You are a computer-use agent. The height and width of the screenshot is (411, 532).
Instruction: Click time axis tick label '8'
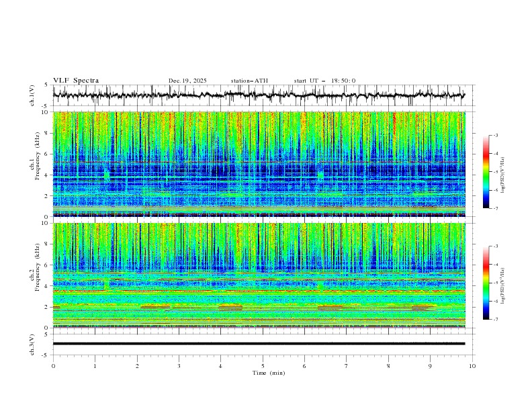(388, 366)
